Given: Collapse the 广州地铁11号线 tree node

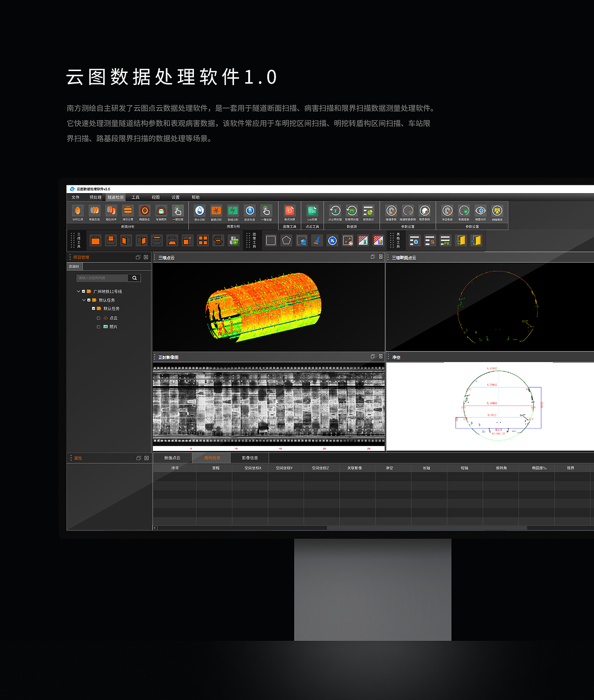Looking at the screenshot, I should point(78,292).
